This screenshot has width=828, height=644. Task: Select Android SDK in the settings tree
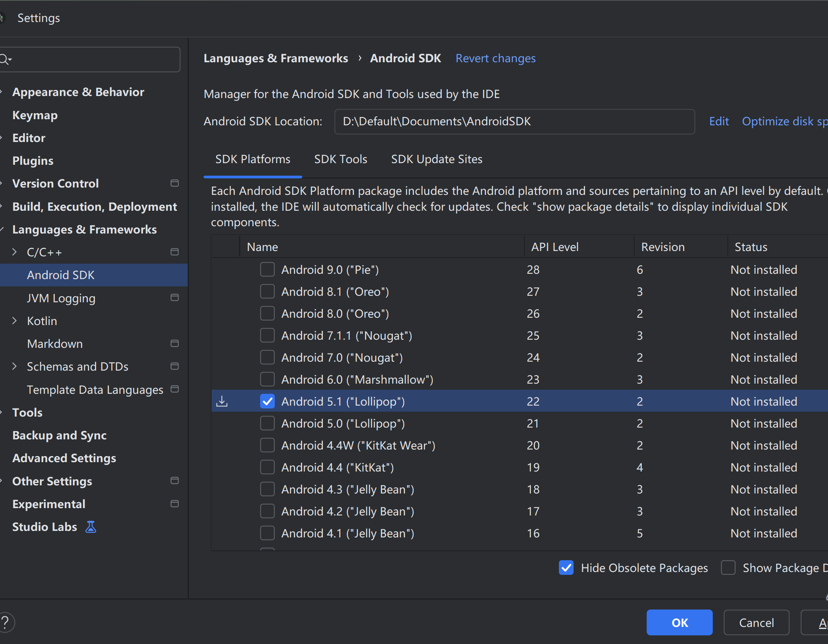(94, 275)
